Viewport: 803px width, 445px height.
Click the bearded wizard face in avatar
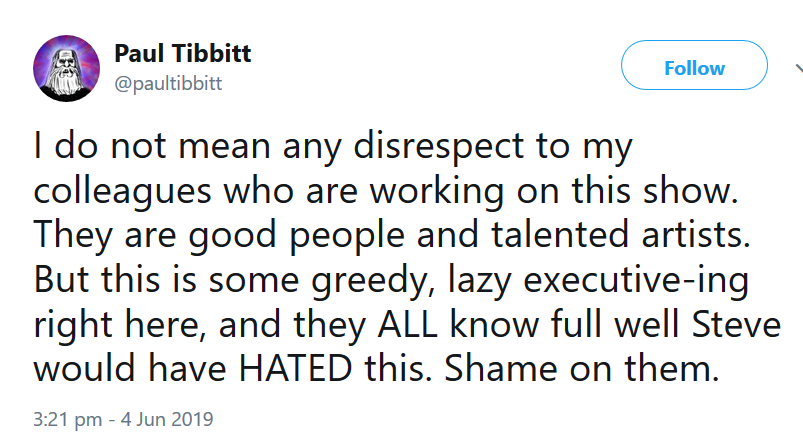pos(66,72)
